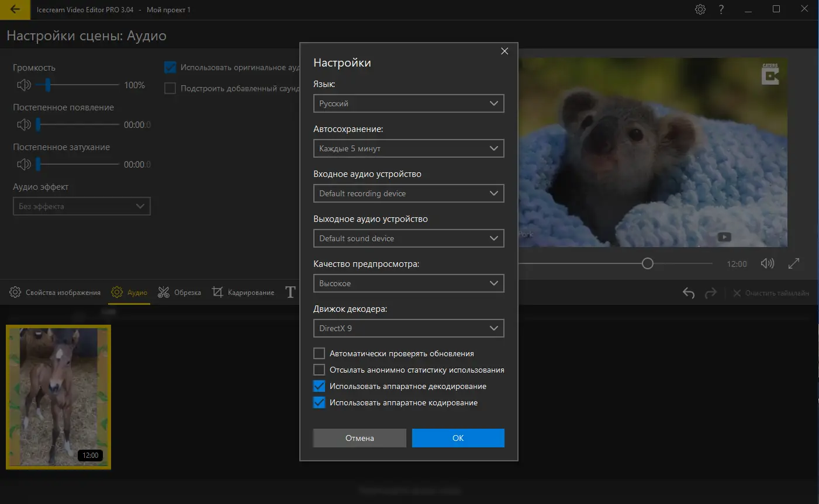The width and height of the screenshot is (819, 504).
Task: Mute preview using the speaker icon
Action: [x=767, y=263]
